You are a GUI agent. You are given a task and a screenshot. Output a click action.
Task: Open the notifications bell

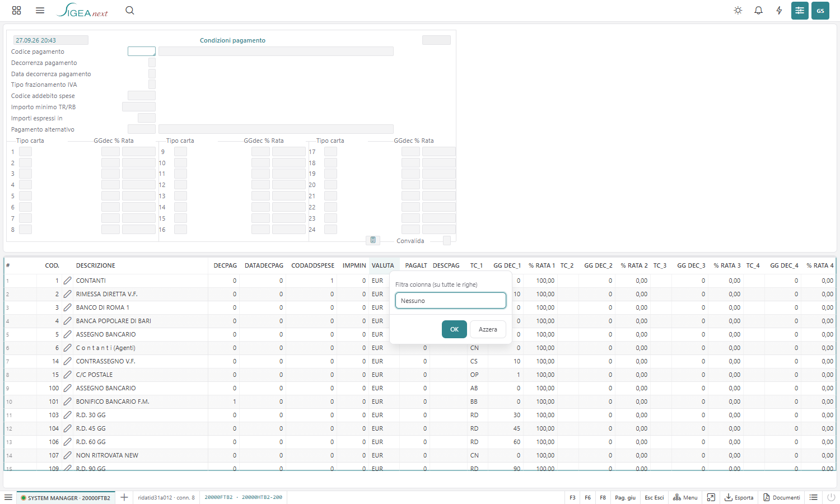pyautogui.click(x=759, y=10)
